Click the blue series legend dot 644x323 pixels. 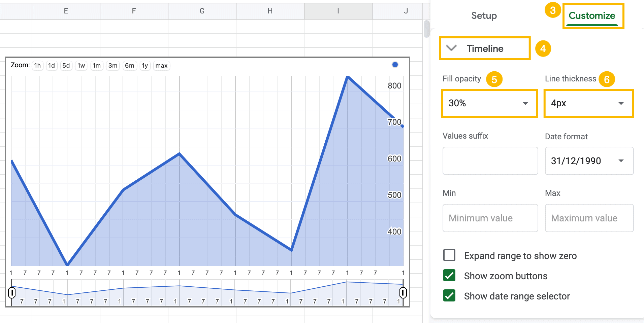click(395, 64)
